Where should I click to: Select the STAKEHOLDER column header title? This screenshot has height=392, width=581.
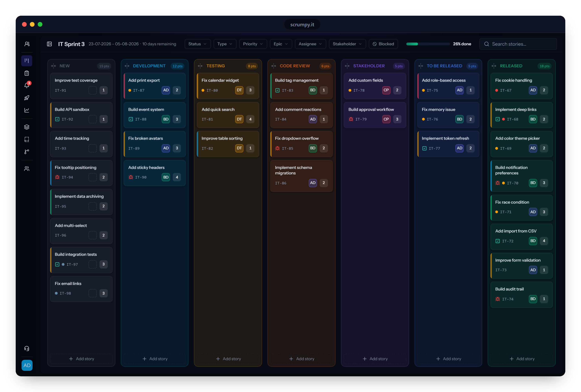pyautogui.click(x=369, y=66)
